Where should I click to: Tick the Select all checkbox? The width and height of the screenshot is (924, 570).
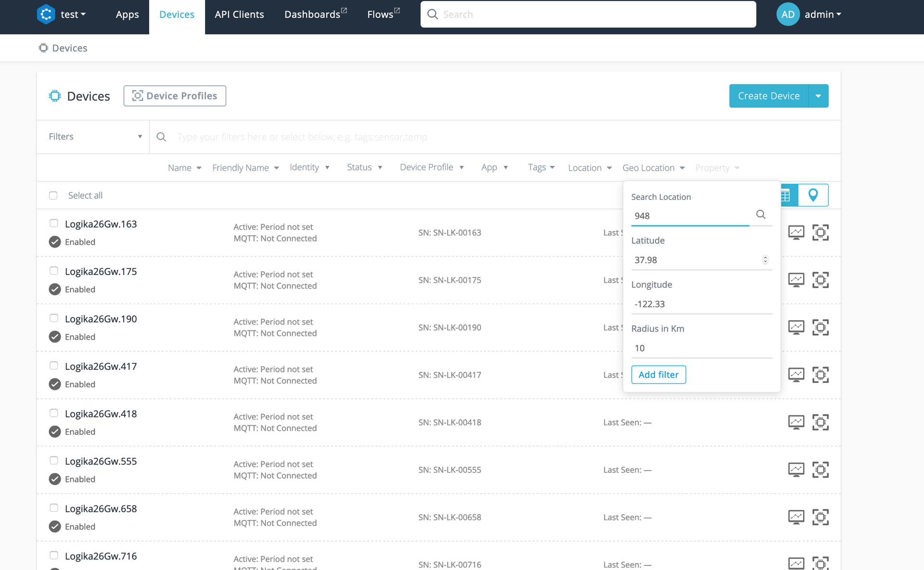point(53,195)
